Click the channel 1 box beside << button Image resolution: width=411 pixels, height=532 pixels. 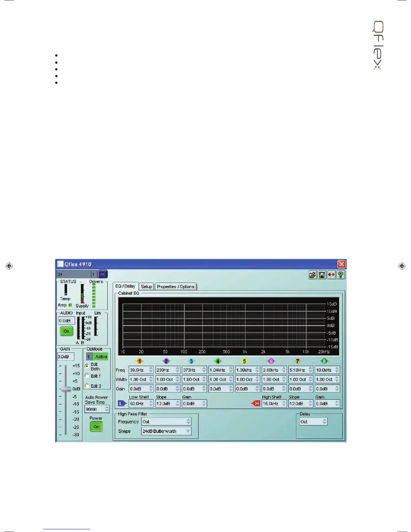94,274
